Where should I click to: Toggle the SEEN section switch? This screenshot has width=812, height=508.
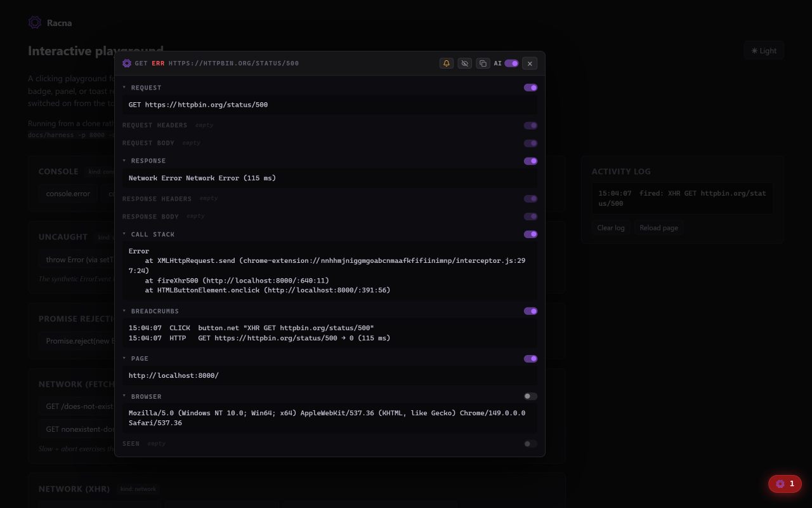[530, 444]
